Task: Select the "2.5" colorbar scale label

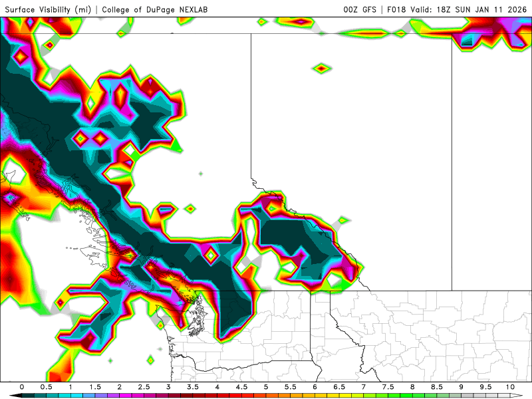Action: 144,387
